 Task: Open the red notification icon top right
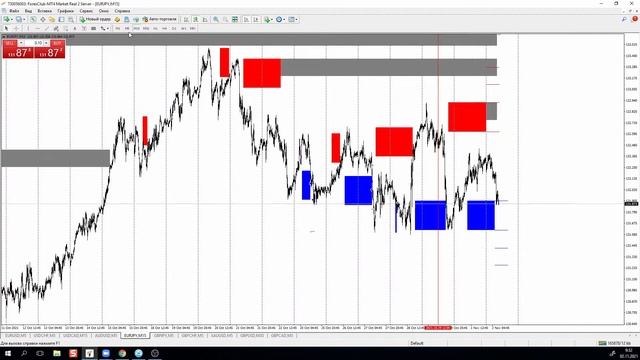point(634,19)
